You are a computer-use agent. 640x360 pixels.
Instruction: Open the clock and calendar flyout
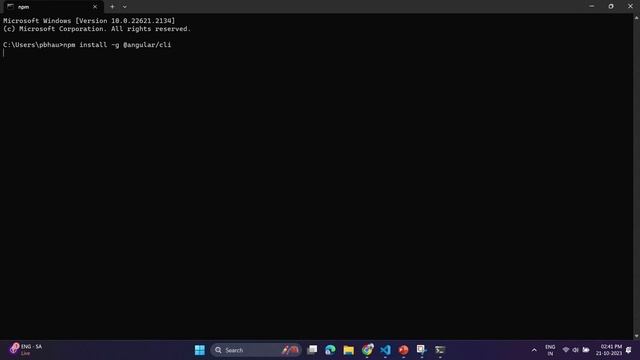[x=609, y=350]
